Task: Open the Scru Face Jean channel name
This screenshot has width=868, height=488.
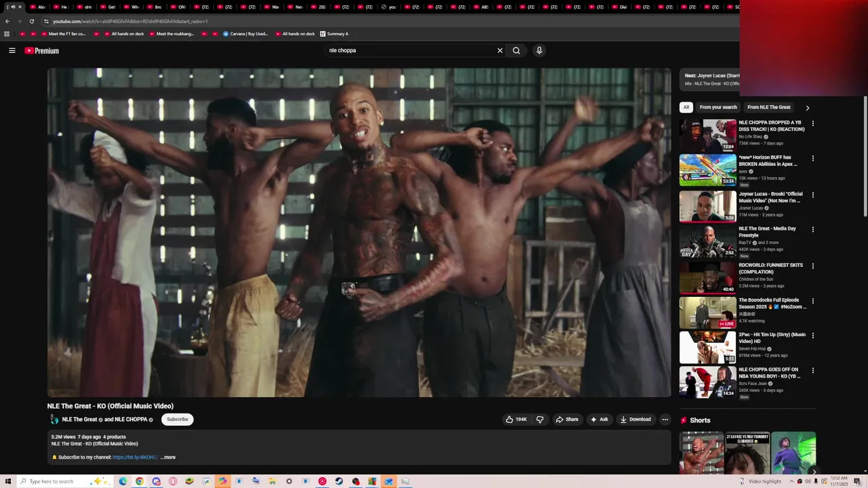Action: [x=753, y=384]
